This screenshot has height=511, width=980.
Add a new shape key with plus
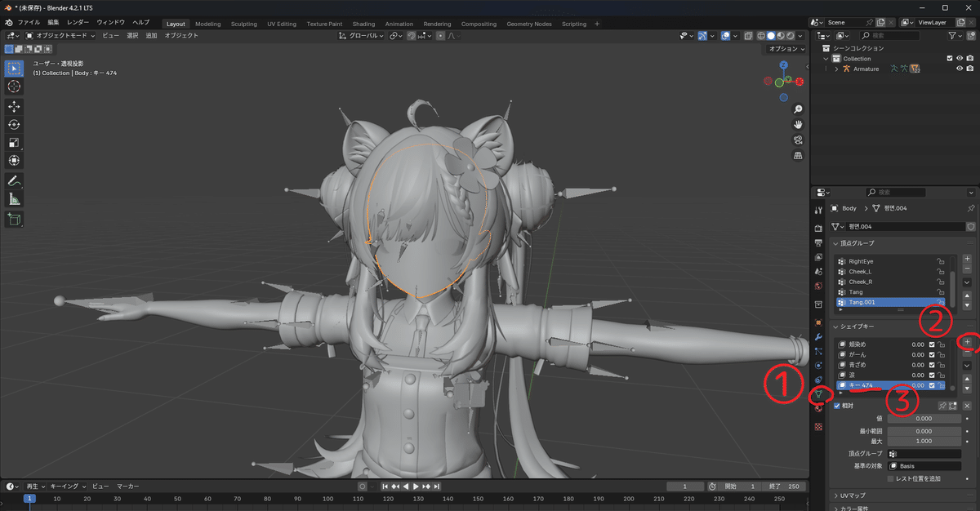[967, 341]
